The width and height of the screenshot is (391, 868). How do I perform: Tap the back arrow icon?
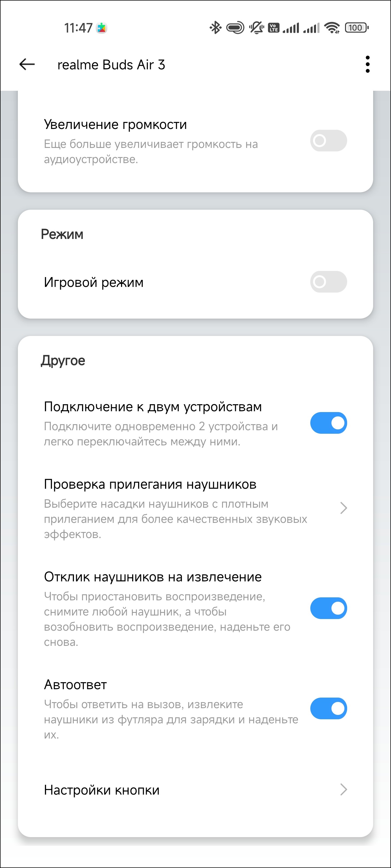(x=27, y=64)
